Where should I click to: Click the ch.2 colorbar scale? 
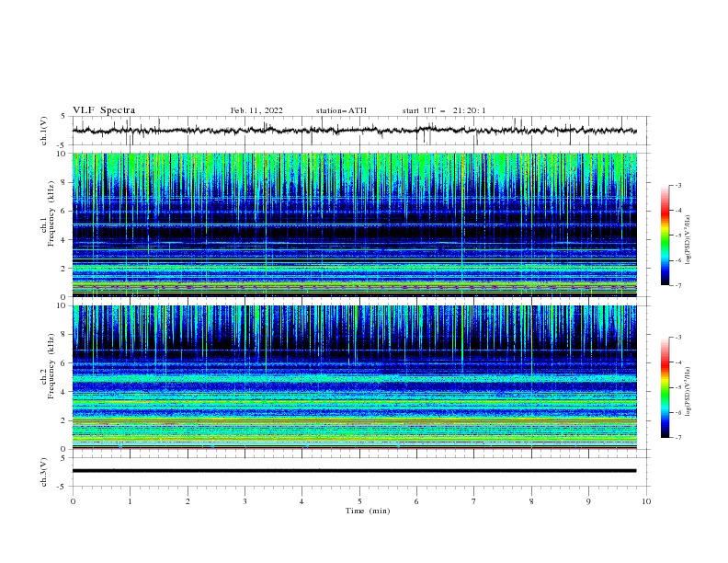(x=665, y=387)
